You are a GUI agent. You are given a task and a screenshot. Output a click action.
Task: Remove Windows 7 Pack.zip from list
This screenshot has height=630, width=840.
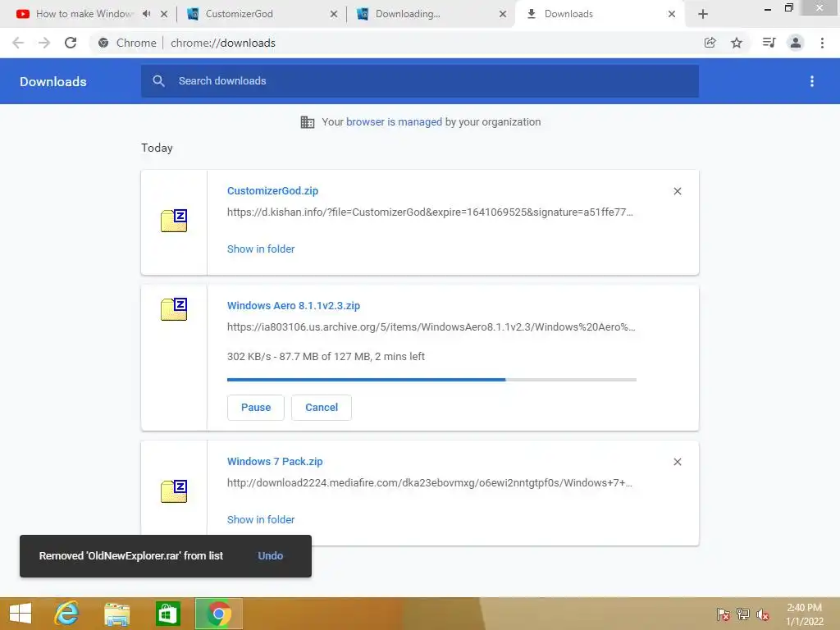[x=677, y=462]
